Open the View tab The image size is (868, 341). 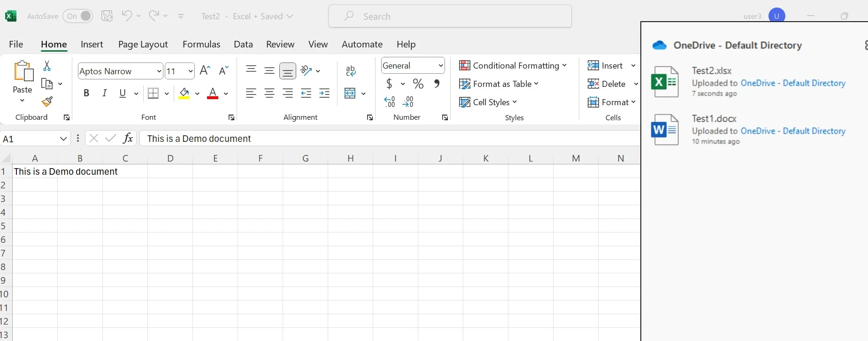[318, 44]
